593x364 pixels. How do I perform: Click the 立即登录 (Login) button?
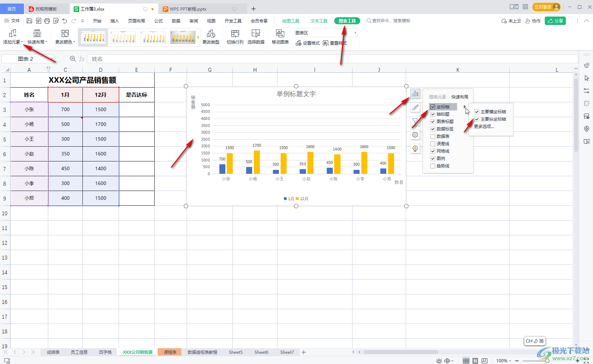click(546, 7)
